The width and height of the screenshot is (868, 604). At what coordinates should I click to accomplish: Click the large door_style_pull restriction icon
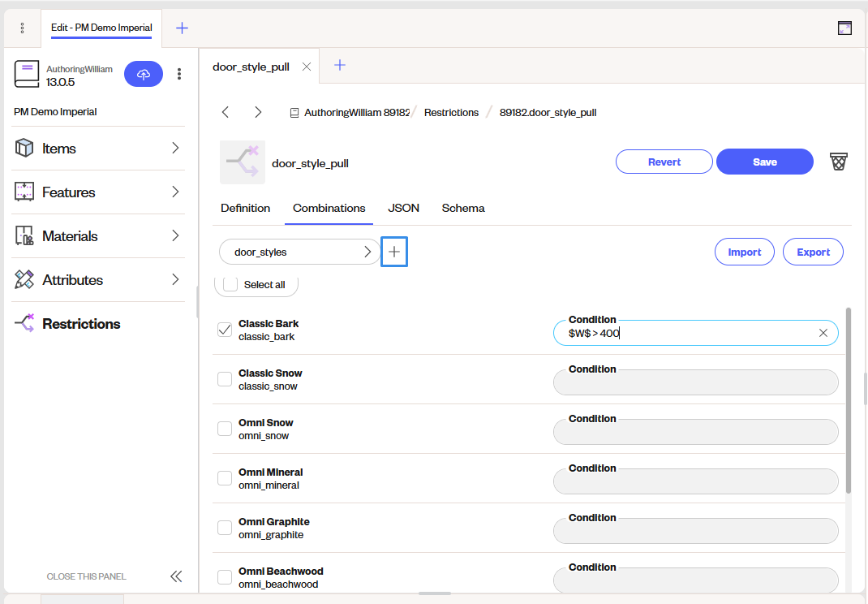(x=243, y=162)
